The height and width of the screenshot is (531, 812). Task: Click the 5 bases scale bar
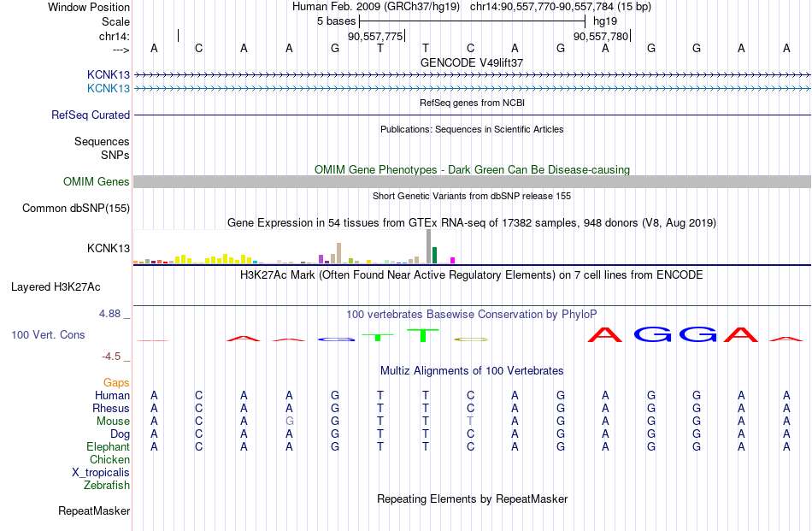(x=472, y=21)
